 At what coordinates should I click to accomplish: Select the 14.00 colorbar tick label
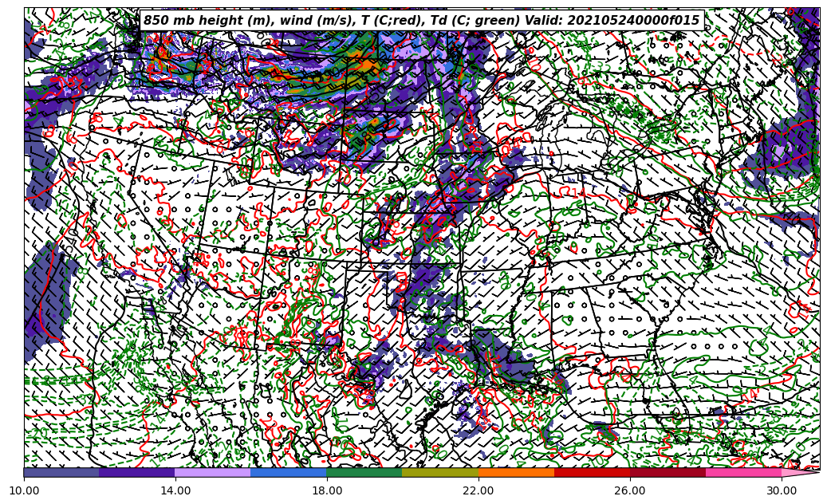tap(175, 490)
